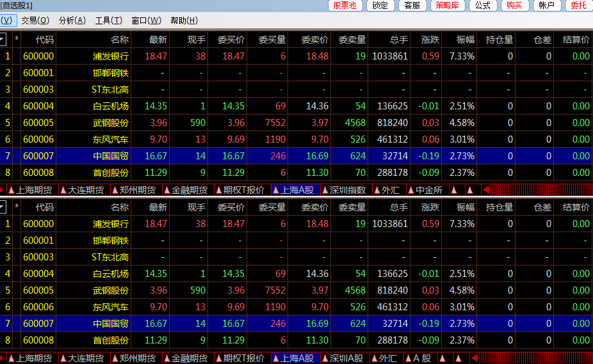Open upper pane header corner dropdown arrow
This screenshot has width=593, height=364.
(3, 39)
